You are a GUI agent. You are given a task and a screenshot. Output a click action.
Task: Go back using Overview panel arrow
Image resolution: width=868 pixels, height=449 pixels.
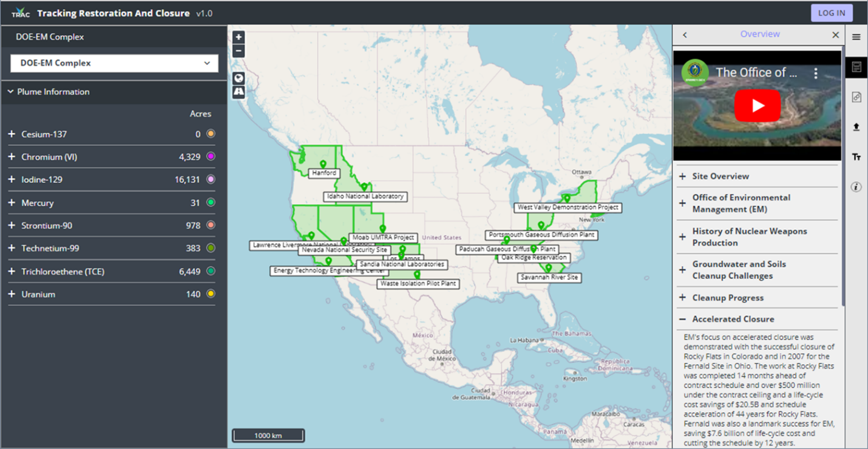coord(685,35)
